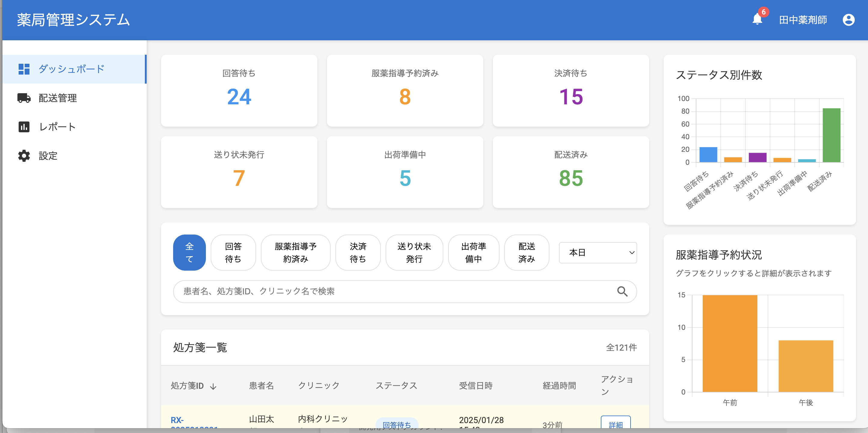Open the レポート chart icon
Image resolution: width=868 pixels, height=433 pixels.
[x=24, y=127]
